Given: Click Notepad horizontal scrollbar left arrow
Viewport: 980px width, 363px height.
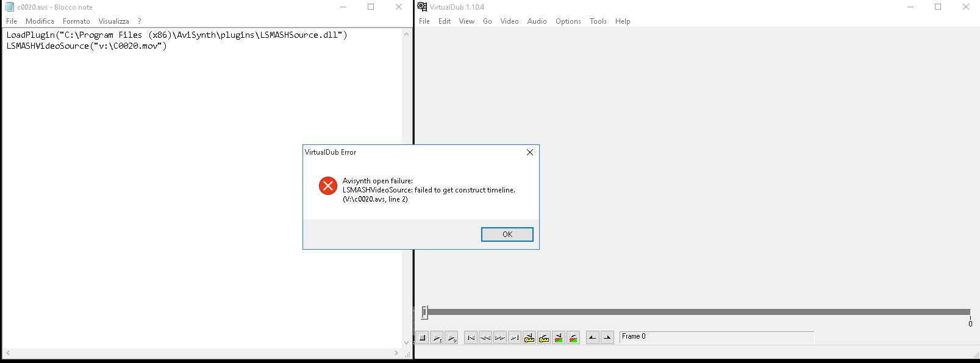Looking at the screenshot, I should coord(8,353).
